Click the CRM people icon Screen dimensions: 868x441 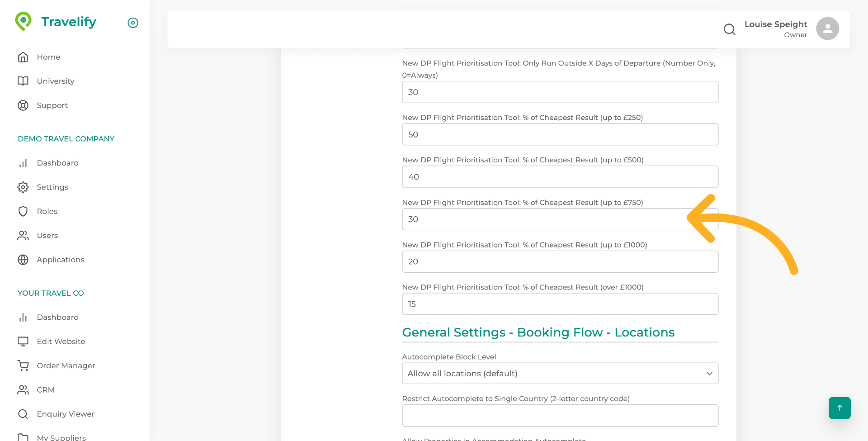(x=23, y=390)
